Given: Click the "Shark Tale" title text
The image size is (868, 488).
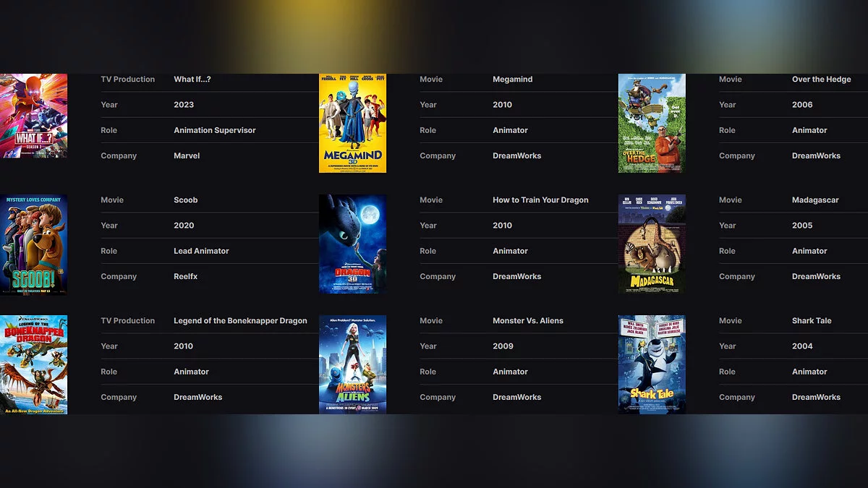Looking at the screenshot, I should [812, 321].
